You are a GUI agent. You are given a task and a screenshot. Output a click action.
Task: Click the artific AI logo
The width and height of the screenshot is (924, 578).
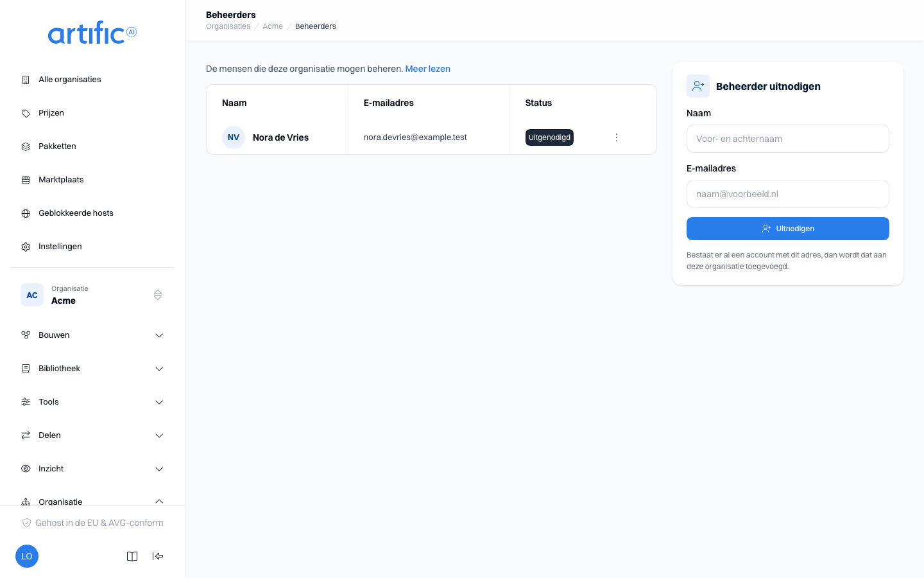(92, 33)
